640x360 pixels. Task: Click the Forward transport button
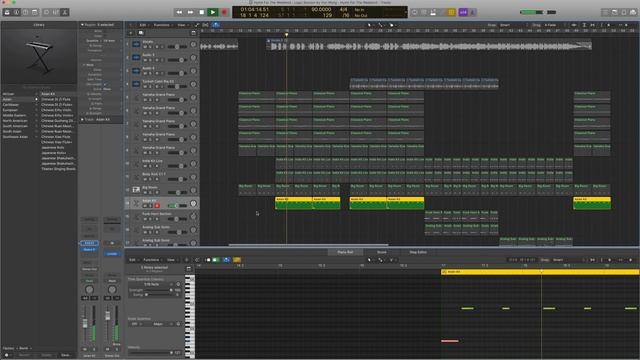[x=190, y=12]
